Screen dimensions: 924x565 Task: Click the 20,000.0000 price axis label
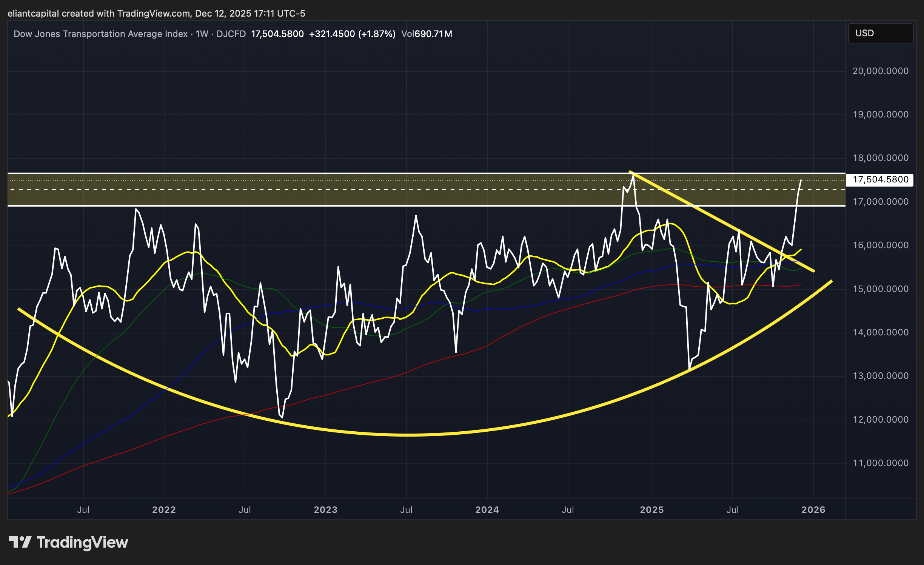click(x=880, y=71)
